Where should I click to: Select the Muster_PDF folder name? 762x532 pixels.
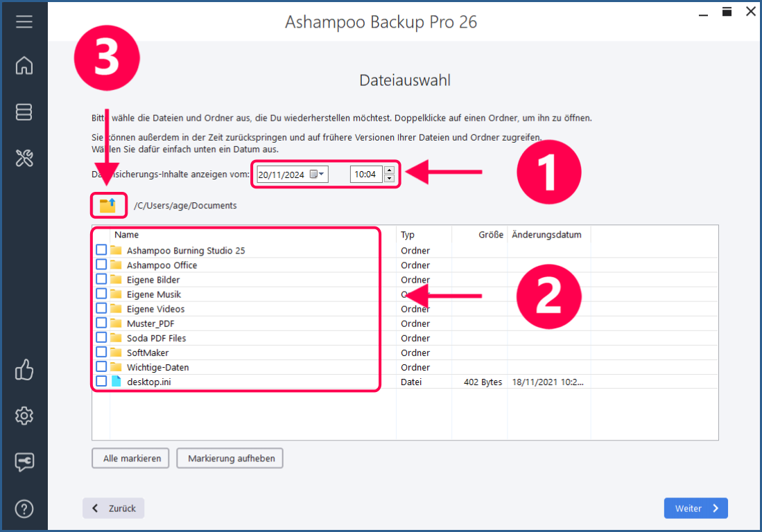[x=150, y=323]
